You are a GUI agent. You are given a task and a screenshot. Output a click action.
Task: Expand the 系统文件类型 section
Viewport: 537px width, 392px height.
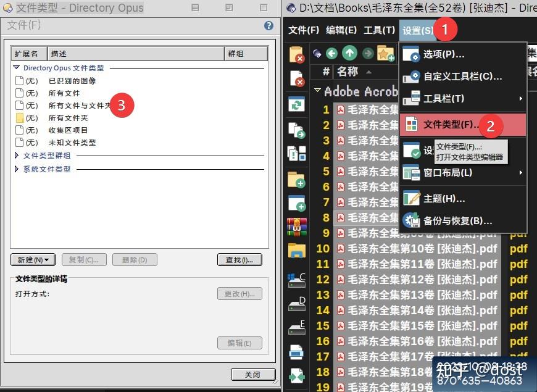(15, 169)
